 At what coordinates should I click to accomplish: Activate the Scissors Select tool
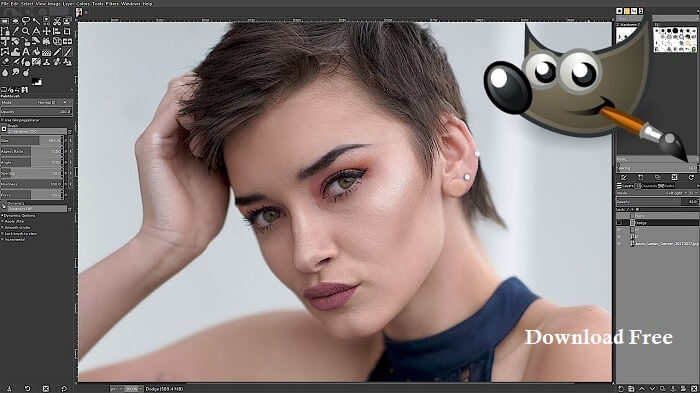click(57, 21)
